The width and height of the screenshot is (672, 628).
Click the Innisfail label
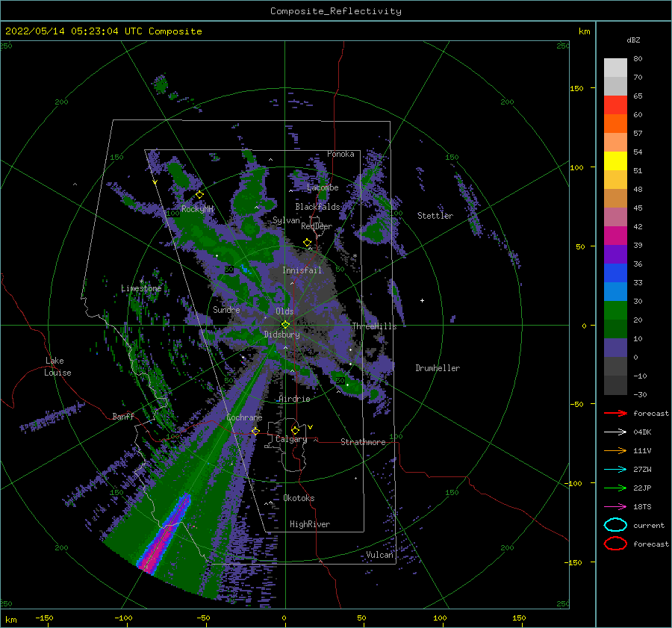tap(302, 270)
